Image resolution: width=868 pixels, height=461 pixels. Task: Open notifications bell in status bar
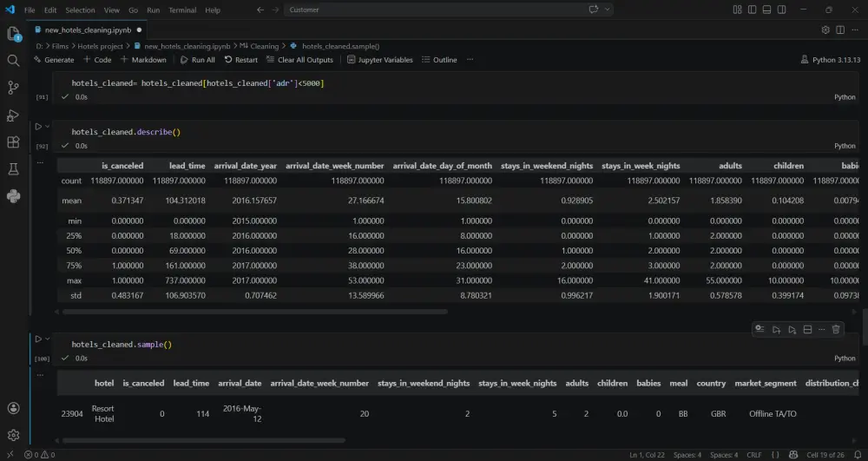(x=858, y=455)
